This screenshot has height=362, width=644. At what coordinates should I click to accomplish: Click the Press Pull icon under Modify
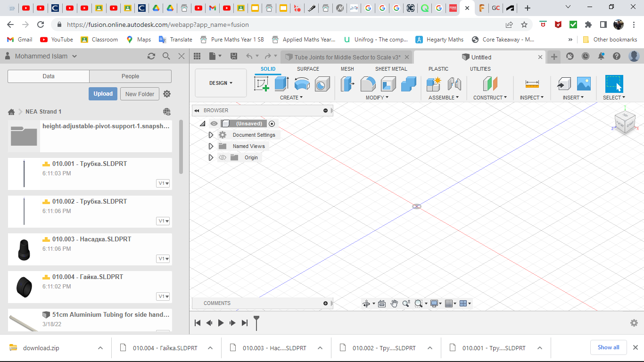click(x=367, y=84)
